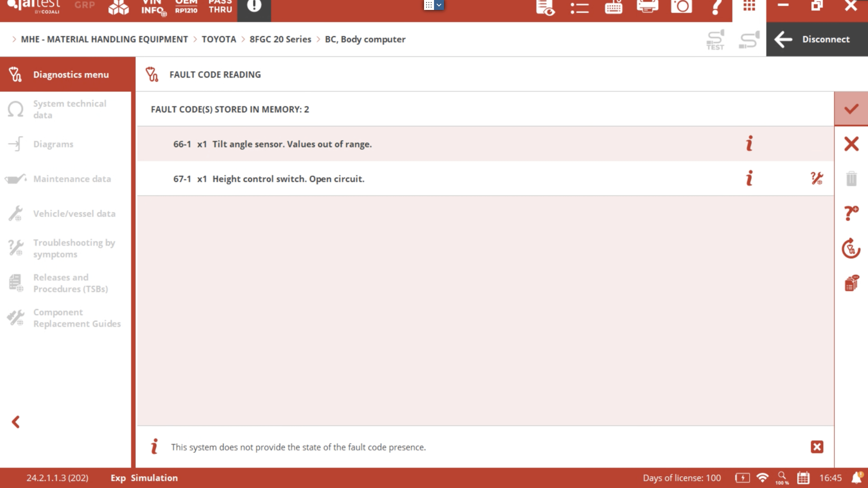Open troubleshooting wrench for fault 67-1
The width and height of the screenshot is (868, 488).
817,178
